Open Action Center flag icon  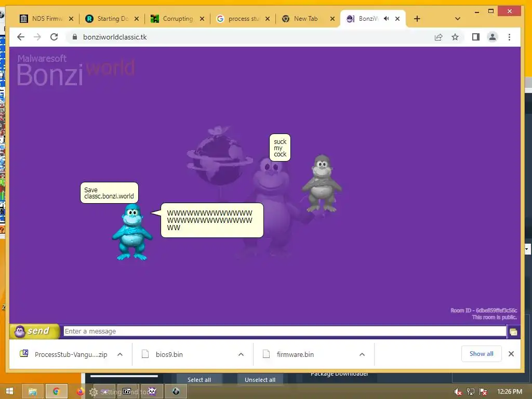pyautogui.click(x=483, y=392)
